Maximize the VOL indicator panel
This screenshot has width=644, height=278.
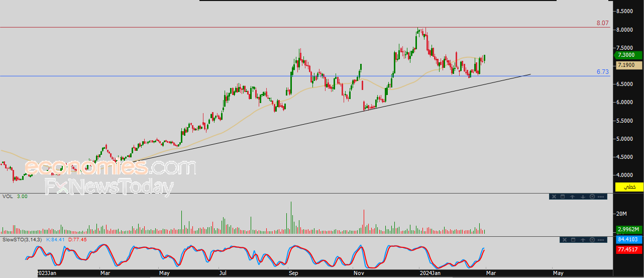coord(563,197)
